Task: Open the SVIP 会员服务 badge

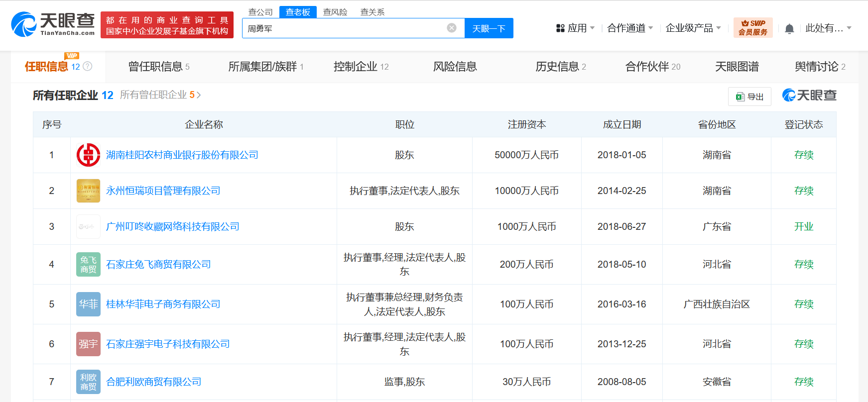Action: (x=753, y=27)
